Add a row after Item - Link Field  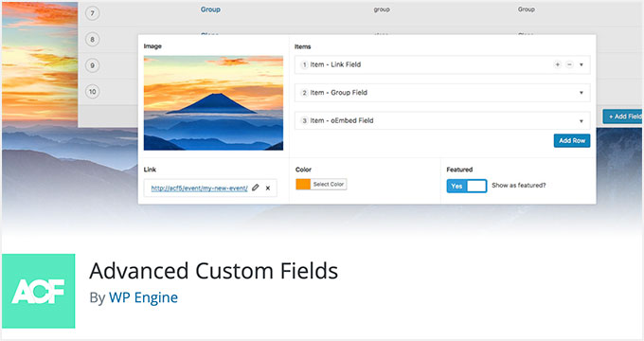click(x=557, y=64)
